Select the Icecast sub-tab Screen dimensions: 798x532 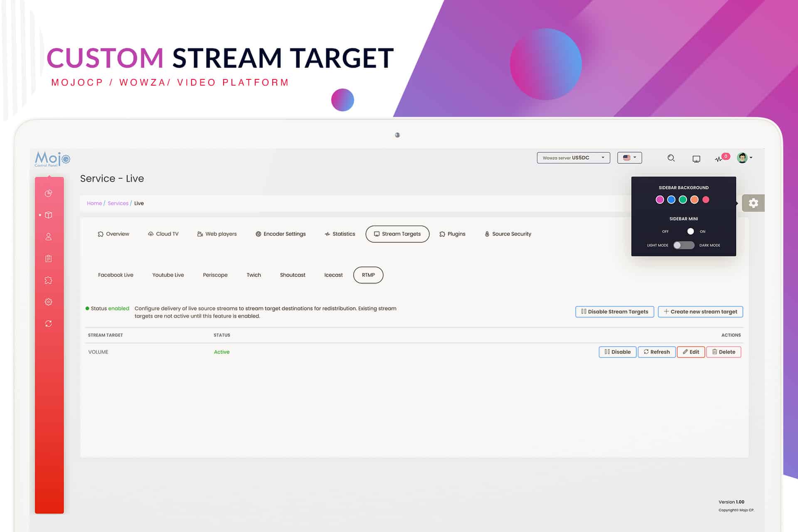[333, 275]
